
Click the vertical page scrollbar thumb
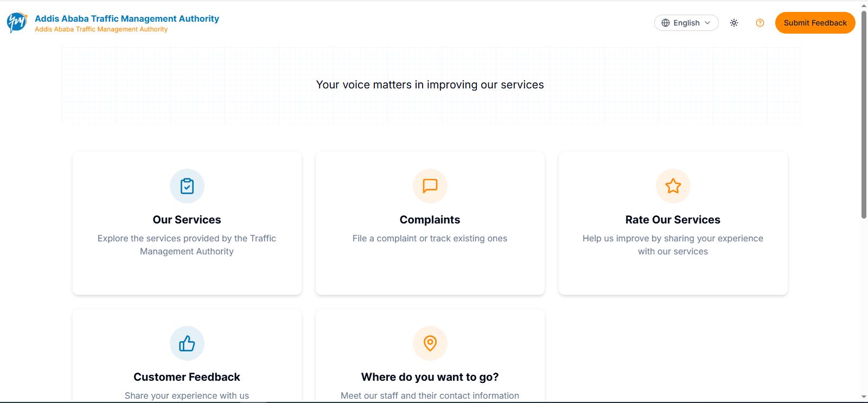[x=864, y=114]
